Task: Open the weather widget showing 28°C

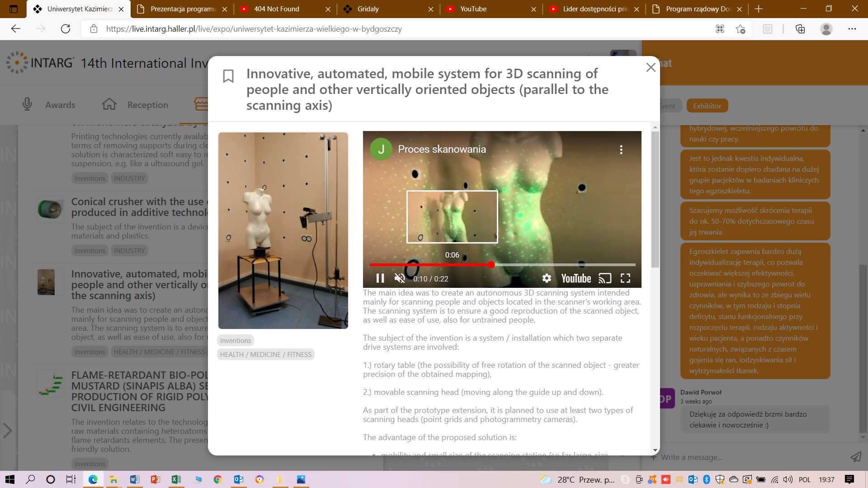Action: [577, 479]
